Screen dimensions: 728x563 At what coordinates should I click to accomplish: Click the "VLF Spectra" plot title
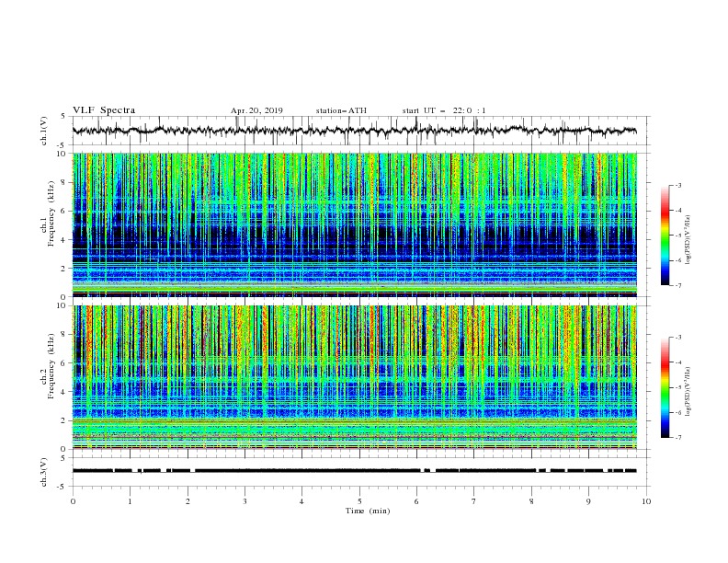104,110
